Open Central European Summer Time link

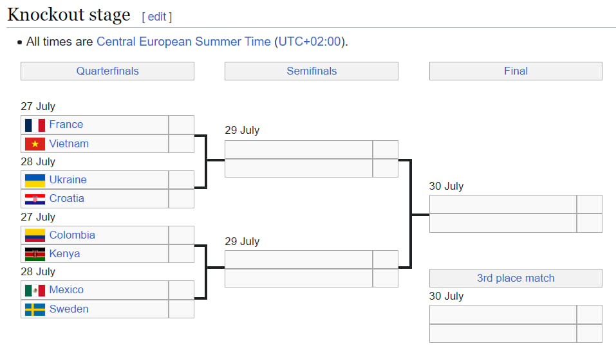click(x=183, y=42)
